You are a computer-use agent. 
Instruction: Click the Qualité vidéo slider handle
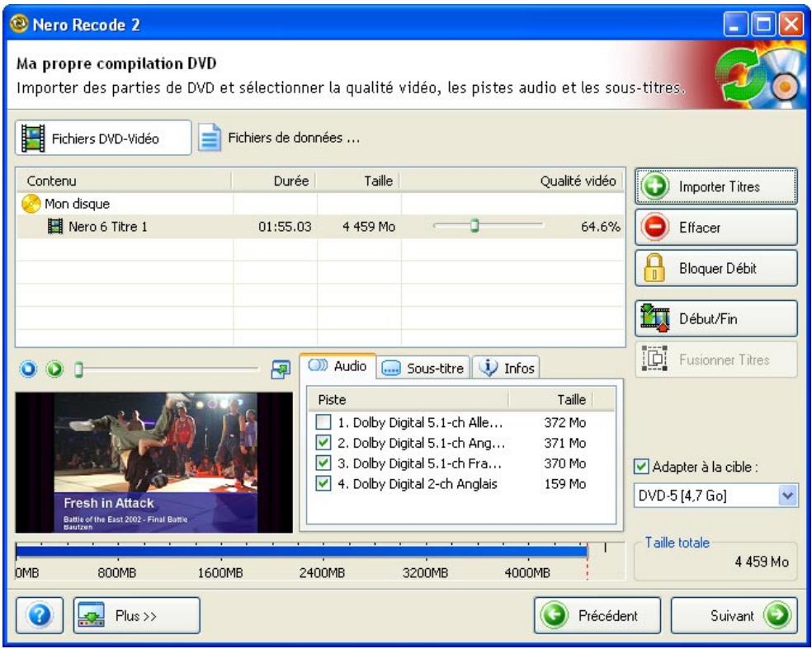pyautogui.click(x=474, y=226)
